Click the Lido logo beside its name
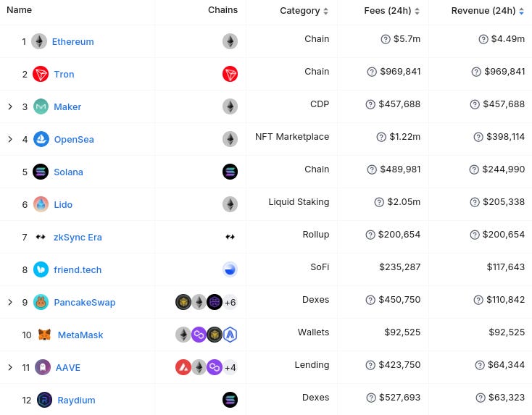 click(41, 204)
